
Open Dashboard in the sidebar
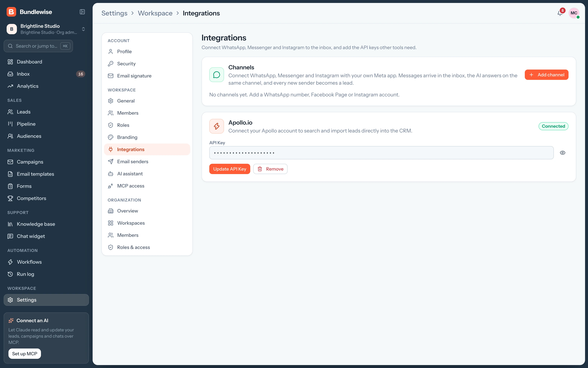(46, 62)
